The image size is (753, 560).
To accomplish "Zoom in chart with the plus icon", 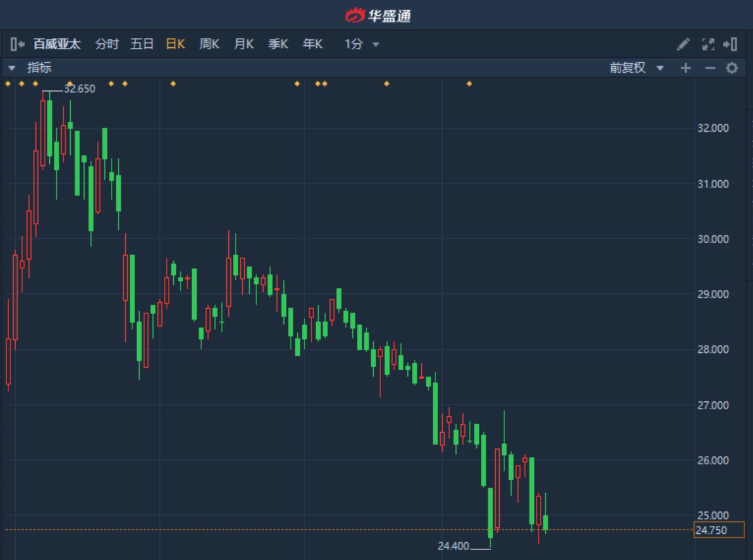I will click(x=685, y=68).
